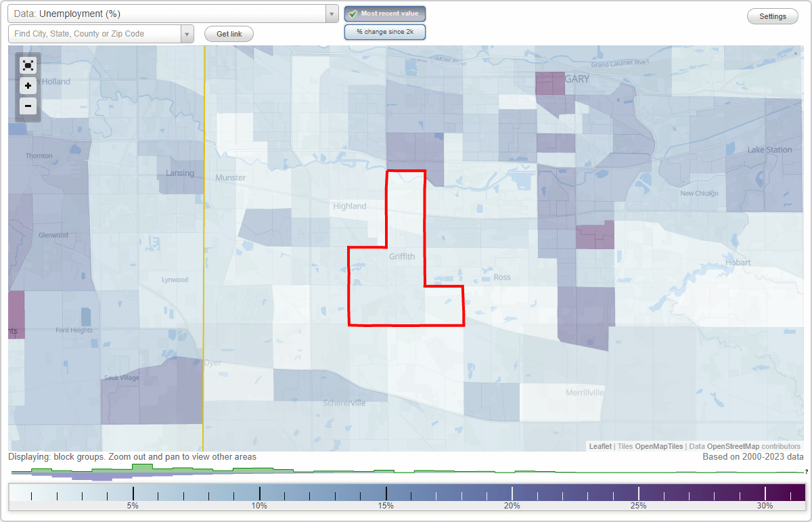Expand the city search suggestions dropdown
The image size is (812, 522).
[x=187, y=33]
